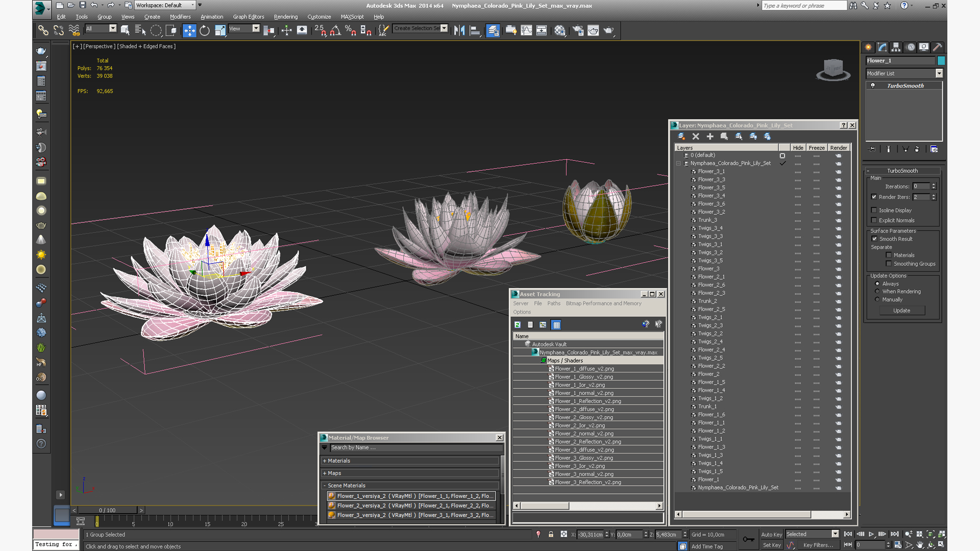Enable separate by Materials checkbox
980x551 pixels.
coord(889,255)
